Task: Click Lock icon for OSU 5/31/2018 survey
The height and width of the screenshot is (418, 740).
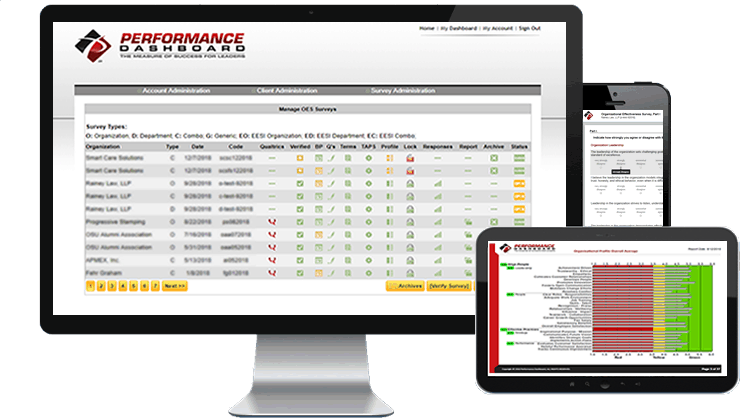Action: click(410, 247)
